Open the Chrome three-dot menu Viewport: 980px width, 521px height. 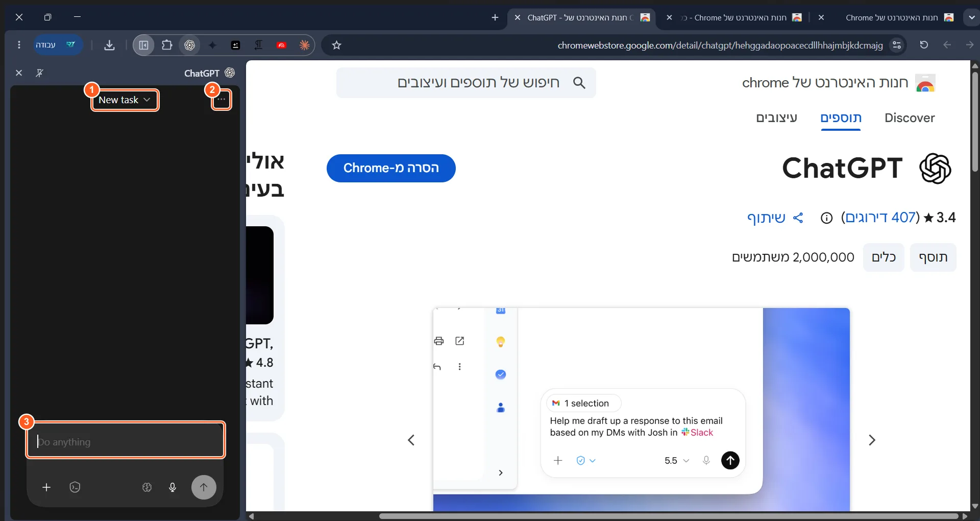(x=19, y=45)
